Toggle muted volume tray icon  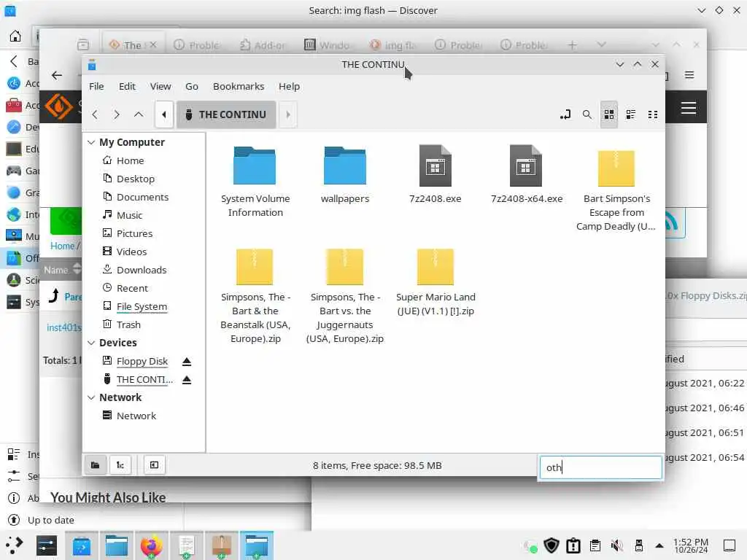click(617, 545)
